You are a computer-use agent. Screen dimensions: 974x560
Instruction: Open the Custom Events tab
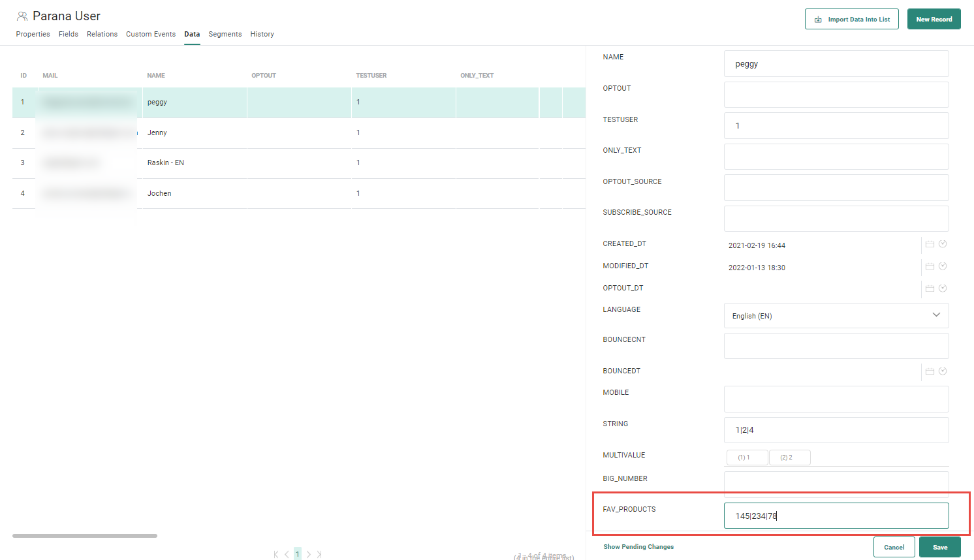click(x=151, y=34)
